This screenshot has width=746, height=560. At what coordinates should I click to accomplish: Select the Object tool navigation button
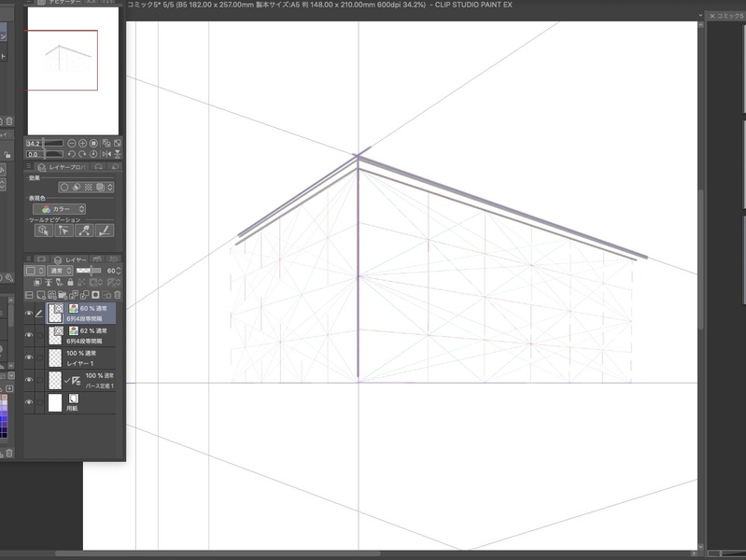(x=43, y=231)
